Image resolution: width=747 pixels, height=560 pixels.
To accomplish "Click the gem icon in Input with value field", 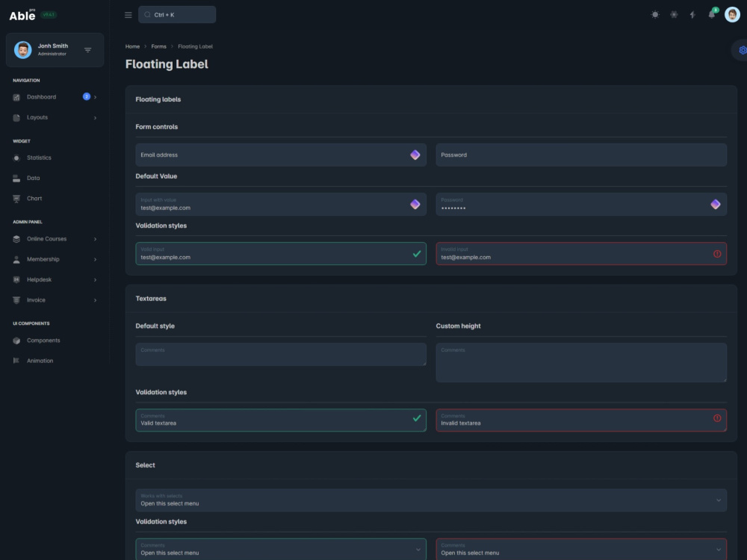I will [415, 205].
